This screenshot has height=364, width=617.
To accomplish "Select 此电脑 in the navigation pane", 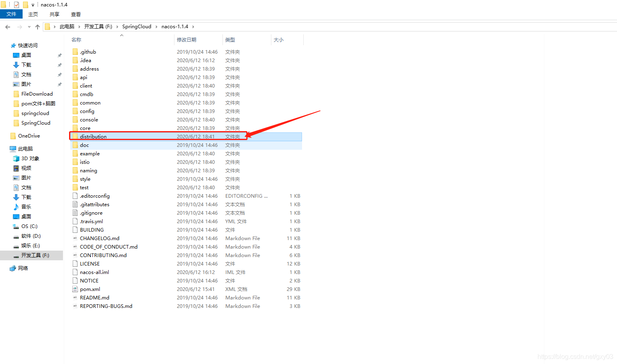I will pos(25,149).
